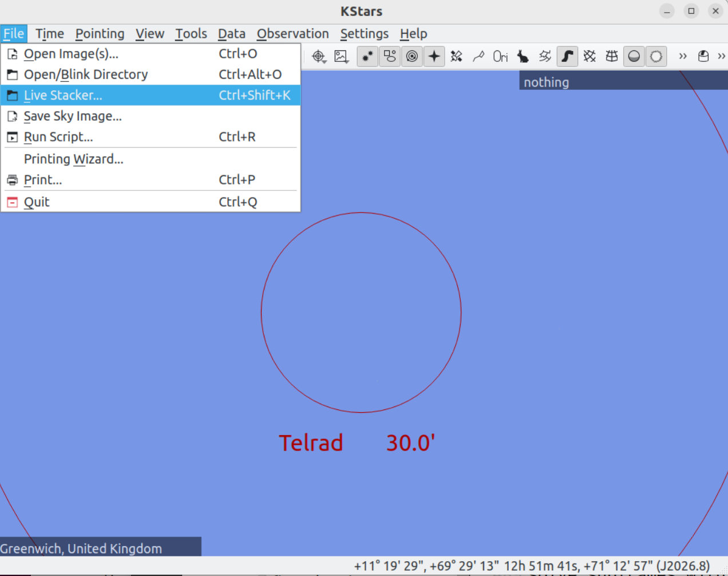The height and width of the screenshot is (576, 728).
Task: Toggle the four-pointed star supernovae icon
Action: (434, 56)
